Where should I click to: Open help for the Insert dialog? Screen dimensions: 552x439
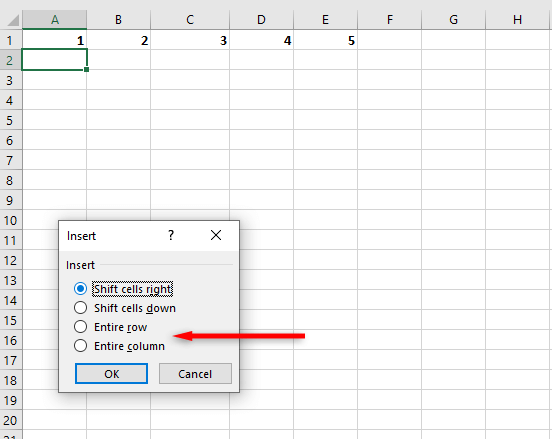point(171,235)
